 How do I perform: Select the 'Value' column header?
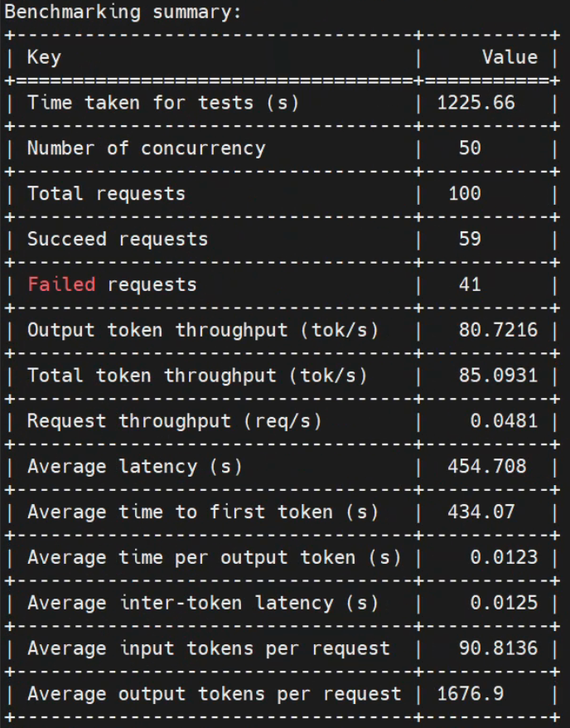tap(510, 57)
